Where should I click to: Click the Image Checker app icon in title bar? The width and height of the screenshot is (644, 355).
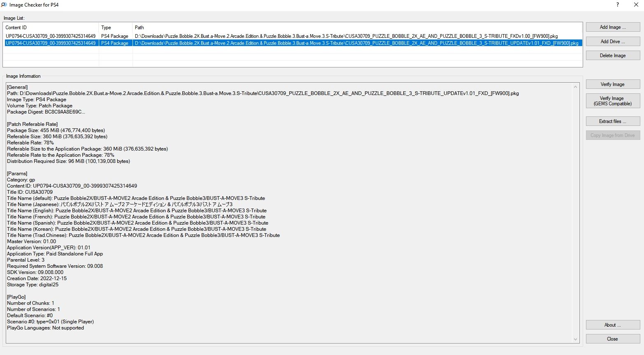[4, 5]
